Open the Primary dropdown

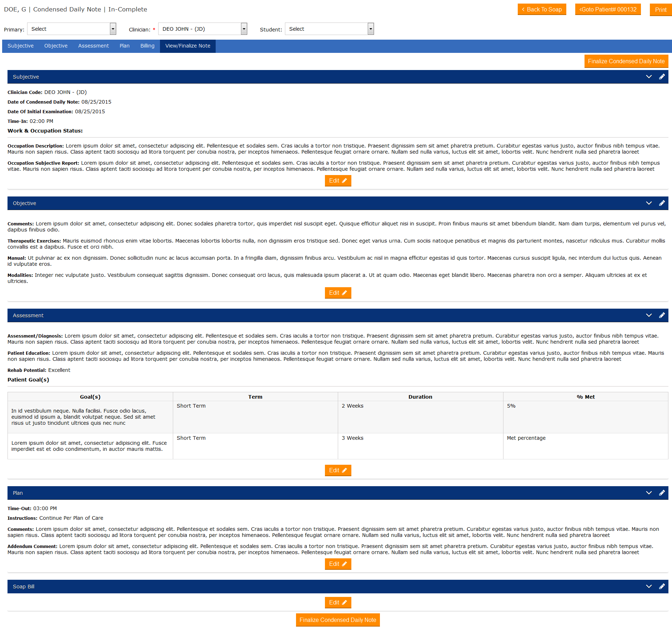pyautogui.click(x=72, y=29)
